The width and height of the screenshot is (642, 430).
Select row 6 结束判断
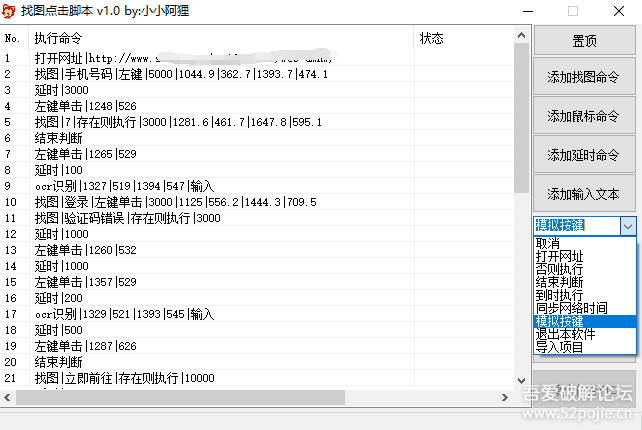(x=257, y=138)
